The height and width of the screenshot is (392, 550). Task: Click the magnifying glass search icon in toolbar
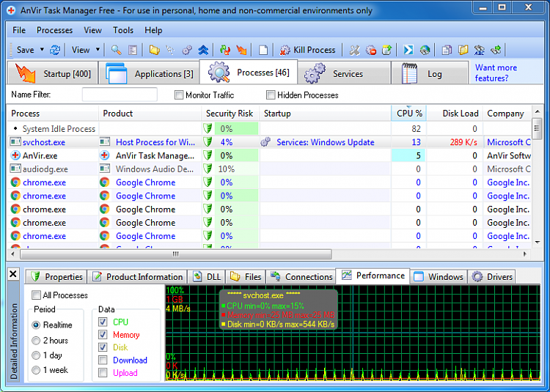click(116, 50)
